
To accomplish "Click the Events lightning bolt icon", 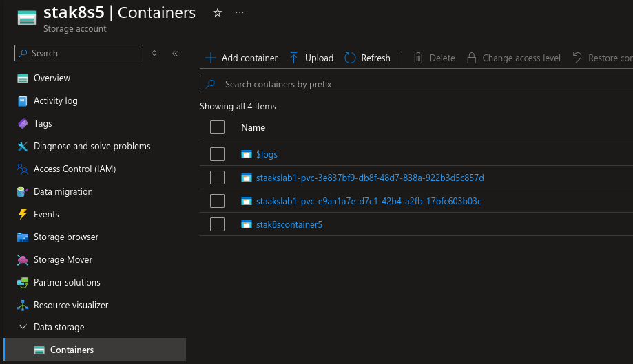I will click(x=23, y=215).
